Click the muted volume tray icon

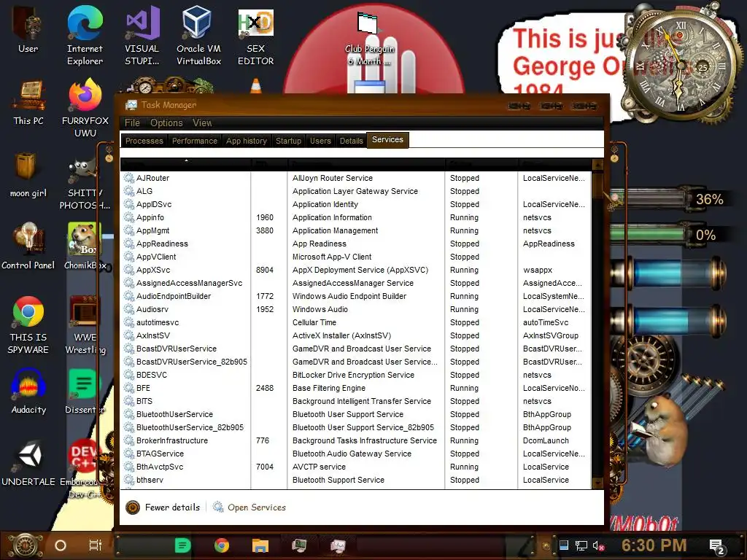[598, 545]
